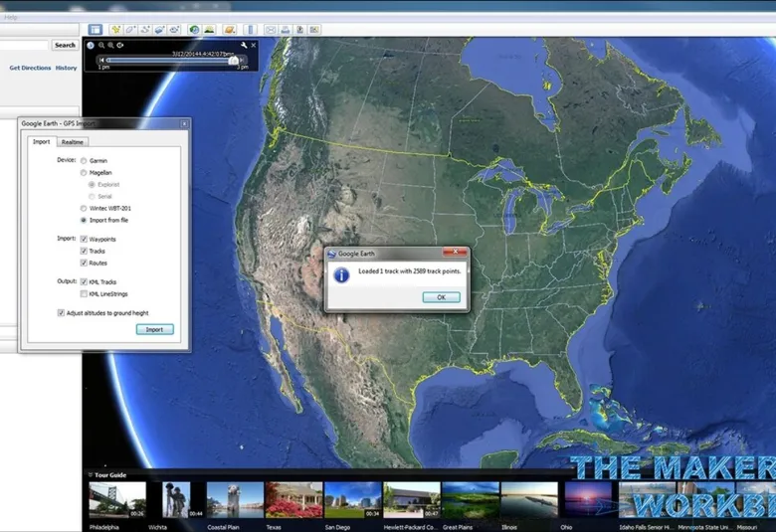Uncheck Tracks import checkbox

point(84,251)
